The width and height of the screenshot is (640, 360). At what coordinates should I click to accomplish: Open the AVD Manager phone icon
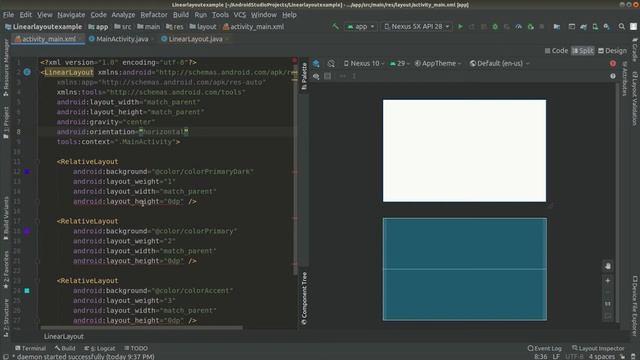(595, 27)
